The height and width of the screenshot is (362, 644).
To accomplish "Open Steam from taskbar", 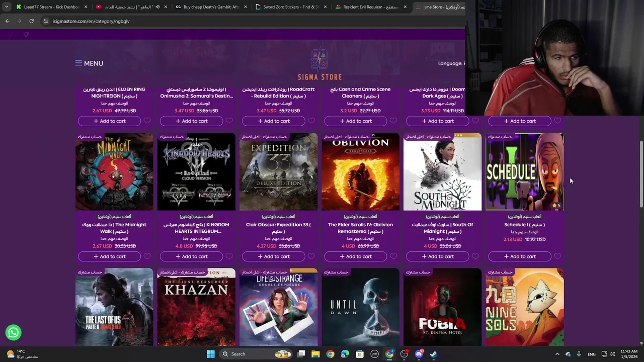I will [x=433, y=354].
